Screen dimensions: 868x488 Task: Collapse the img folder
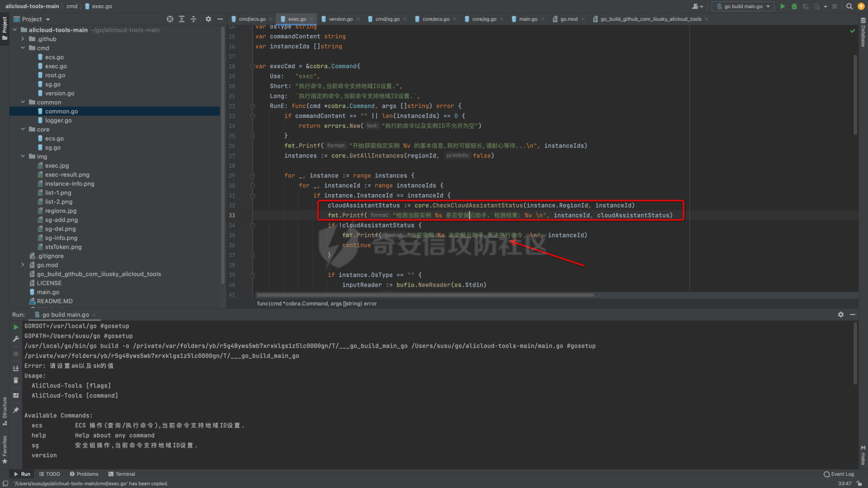point(23,157)
